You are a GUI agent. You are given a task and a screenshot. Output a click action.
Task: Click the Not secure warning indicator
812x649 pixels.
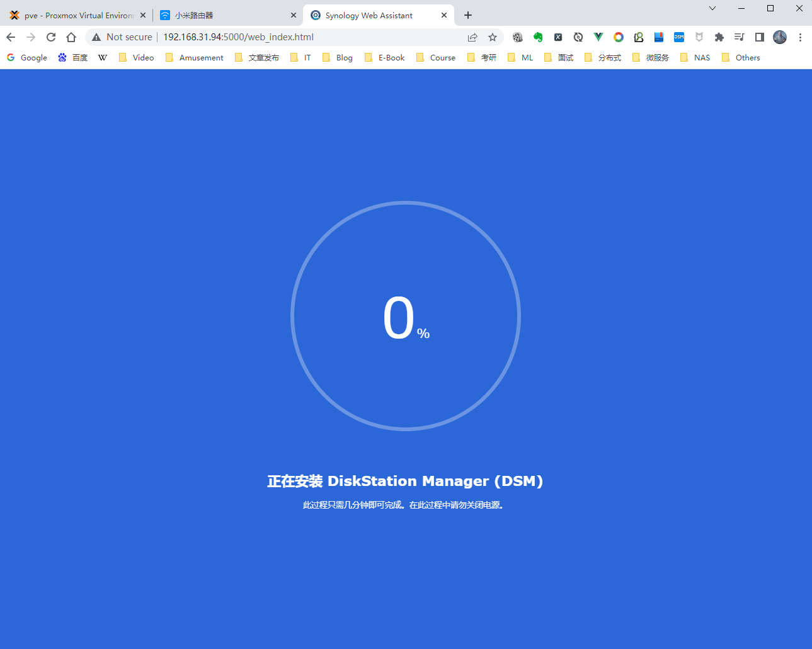(122, 37)
